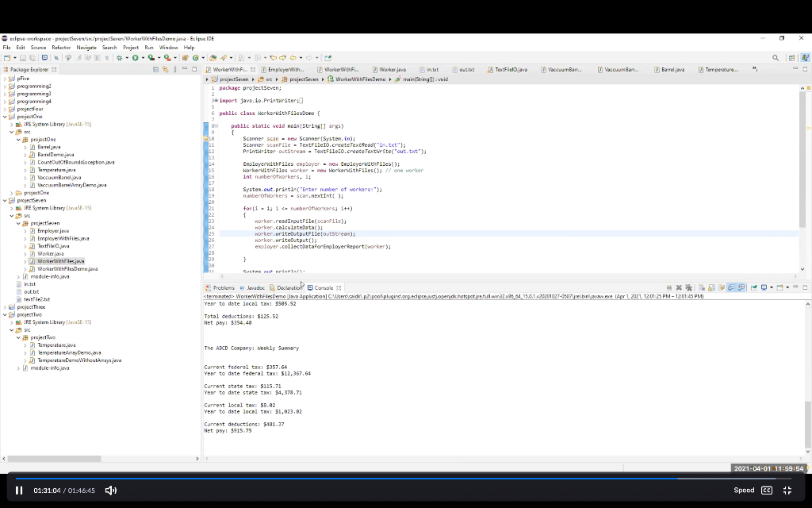
Task: Collapse the projectTwo package node
Action: point(19,337)
